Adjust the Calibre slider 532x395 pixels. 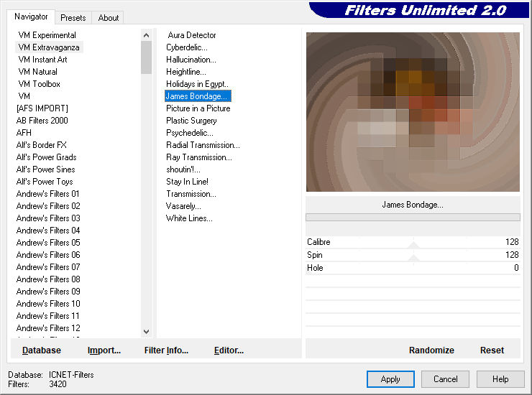click(x=413, y=242)
